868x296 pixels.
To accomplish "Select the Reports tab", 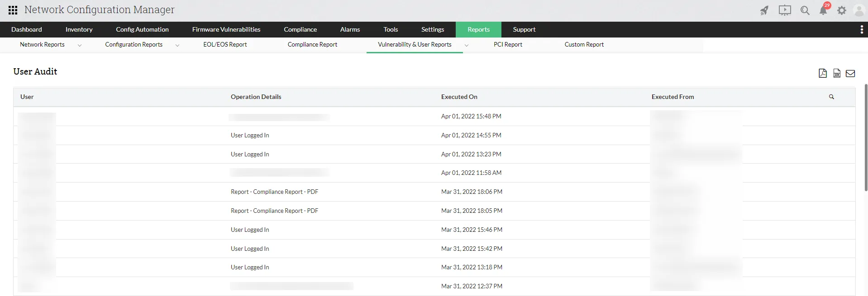I will (478, 29).
